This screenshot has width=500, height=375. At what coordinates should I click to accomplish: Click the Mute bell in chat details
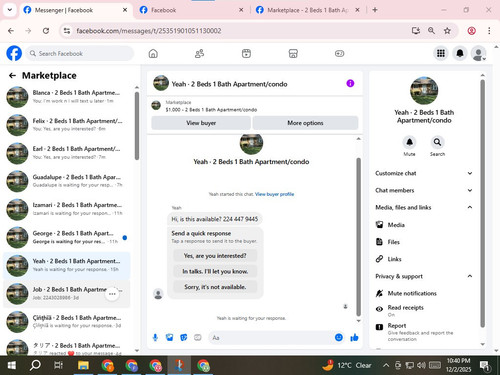coord(409,142)
